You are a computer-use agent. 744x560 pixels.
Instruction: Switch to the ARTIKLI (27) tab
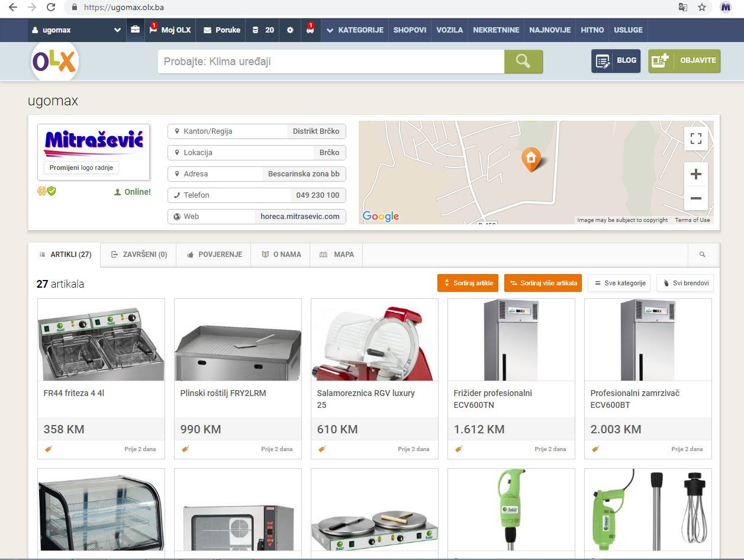pyautogui.click(x=65, y=255)
